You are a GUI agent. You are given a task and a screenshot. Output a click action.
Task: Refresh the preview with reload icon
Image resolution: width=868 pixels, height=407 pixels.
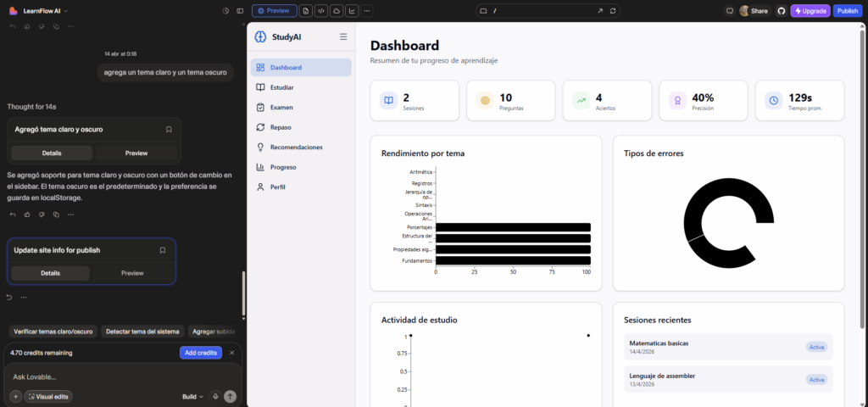click(613, 11)
